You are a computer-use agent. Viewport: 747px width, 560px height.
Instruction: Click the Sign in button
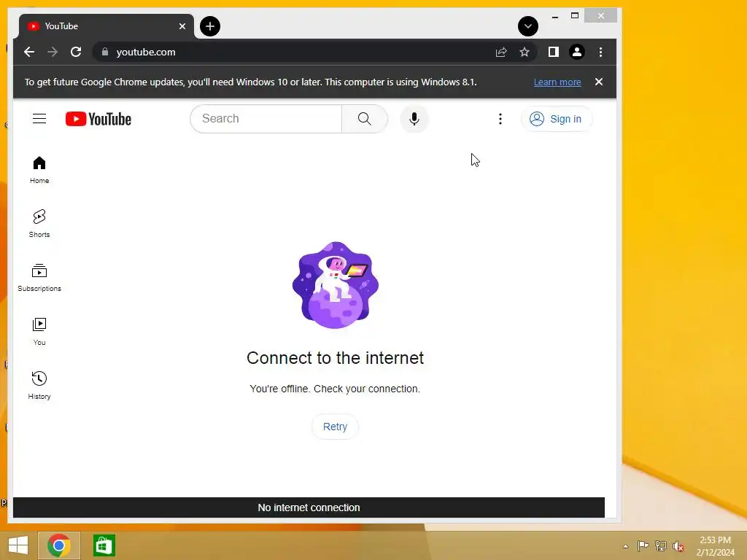tap(556, 119)
